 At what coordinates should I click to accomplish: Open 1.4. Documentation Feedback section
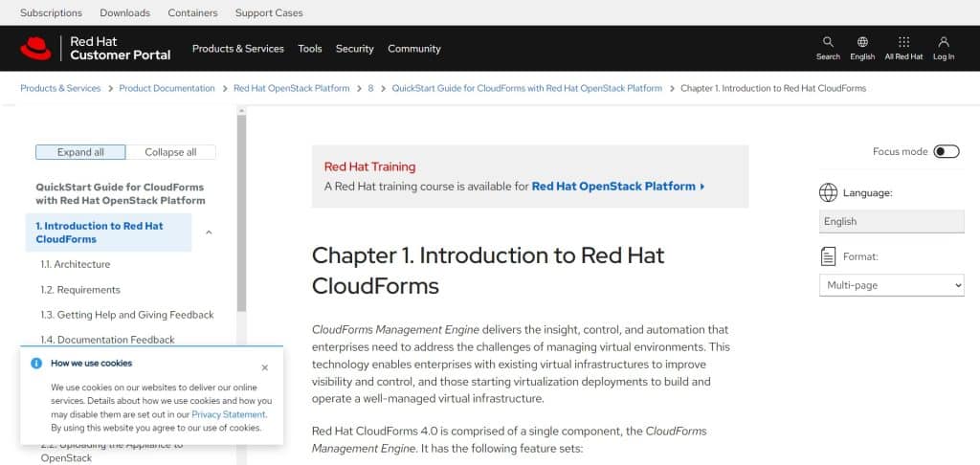pos(107,340)
